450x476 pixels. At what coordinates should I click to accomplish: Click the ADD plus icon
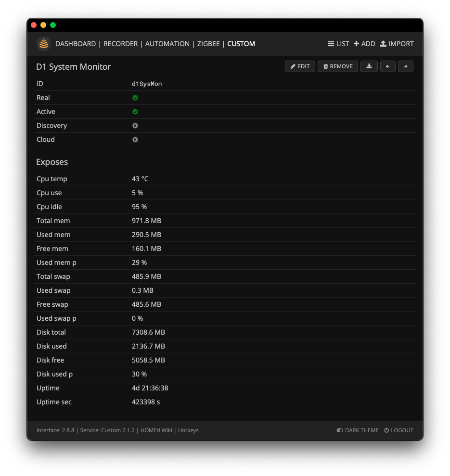357,43
